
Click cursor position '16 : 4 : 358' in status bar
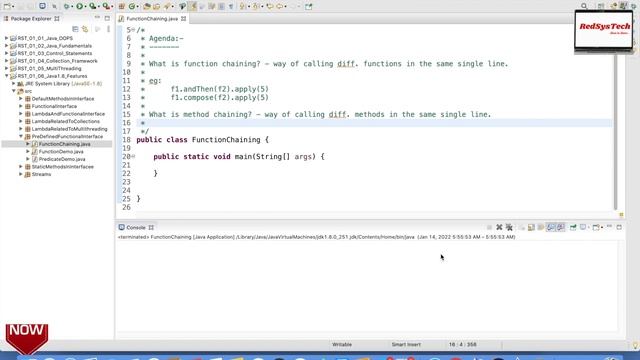[x=462, y=344]
